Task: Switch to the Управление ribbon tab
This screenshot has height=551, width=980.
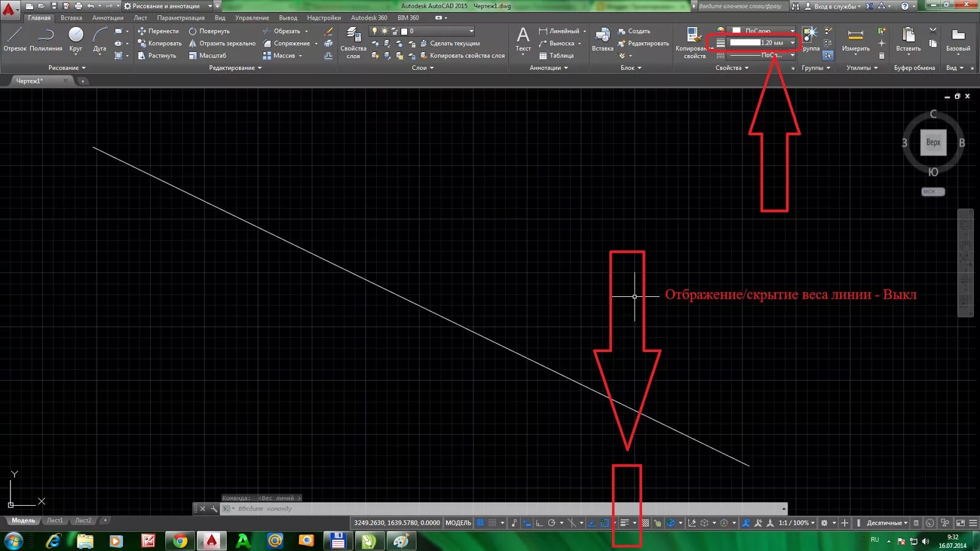Action: pos(252,18)
